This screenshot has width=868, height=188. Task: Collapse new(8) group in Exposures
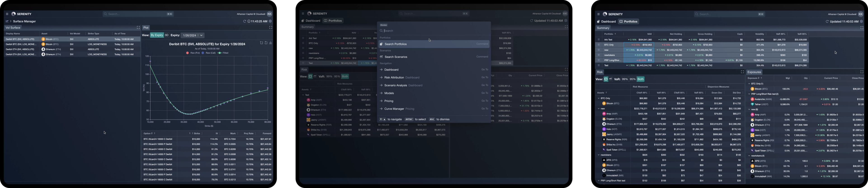[749, 109]
